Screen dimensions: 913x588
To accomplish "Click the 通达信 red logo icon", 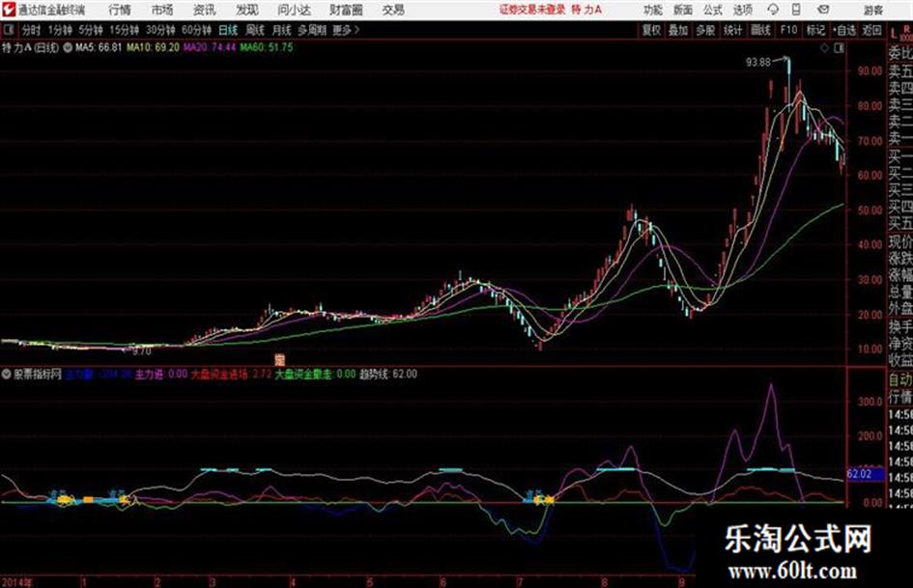I will (9, 10).
